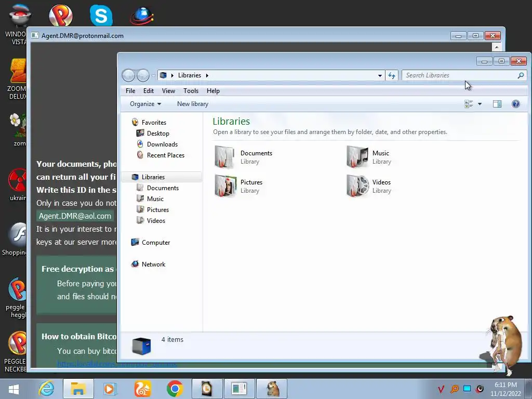Select Videos in the navigation tree
The height and width of the screenshot is (399, 532).
pyautogui.click(x=156, y=220)
